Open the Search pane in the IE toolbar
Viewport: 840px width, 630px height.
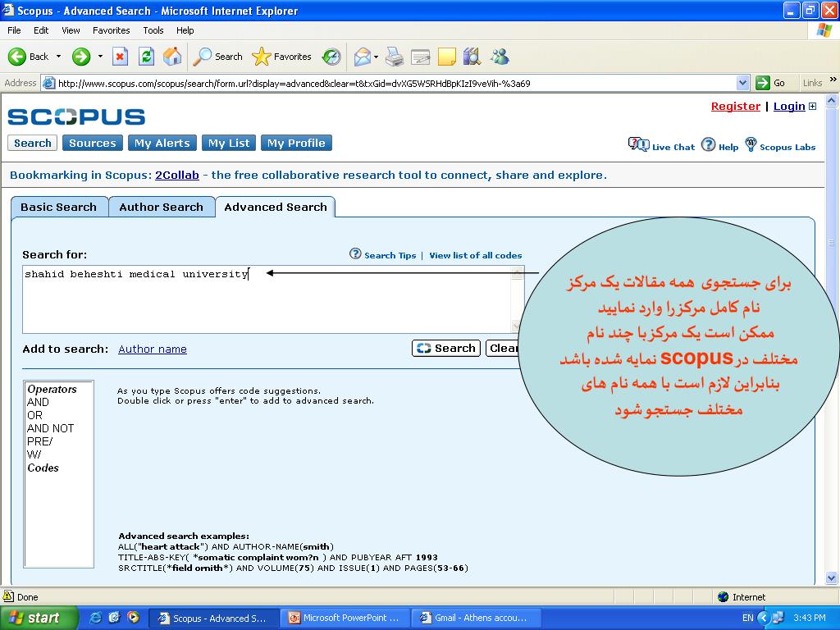(217, 57)
